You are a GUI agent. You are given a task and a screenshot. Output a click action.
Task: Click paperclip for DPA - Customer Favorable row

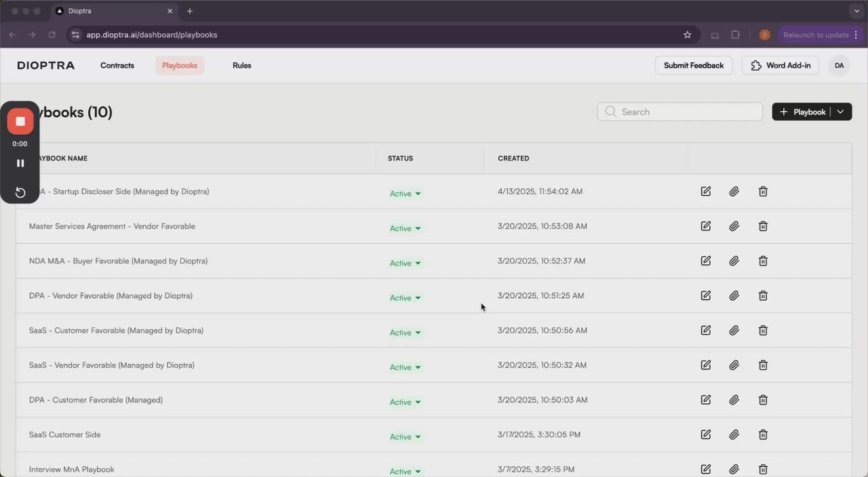coord(734,400)
